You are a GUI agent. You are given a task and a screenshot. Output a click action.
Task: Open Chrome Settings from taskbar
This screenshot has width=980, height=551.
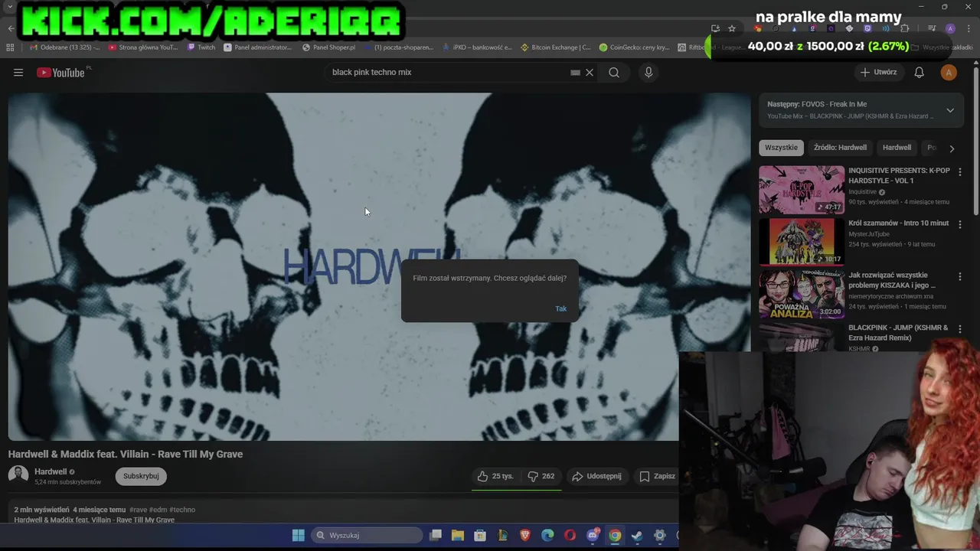[x=659, y=535]
